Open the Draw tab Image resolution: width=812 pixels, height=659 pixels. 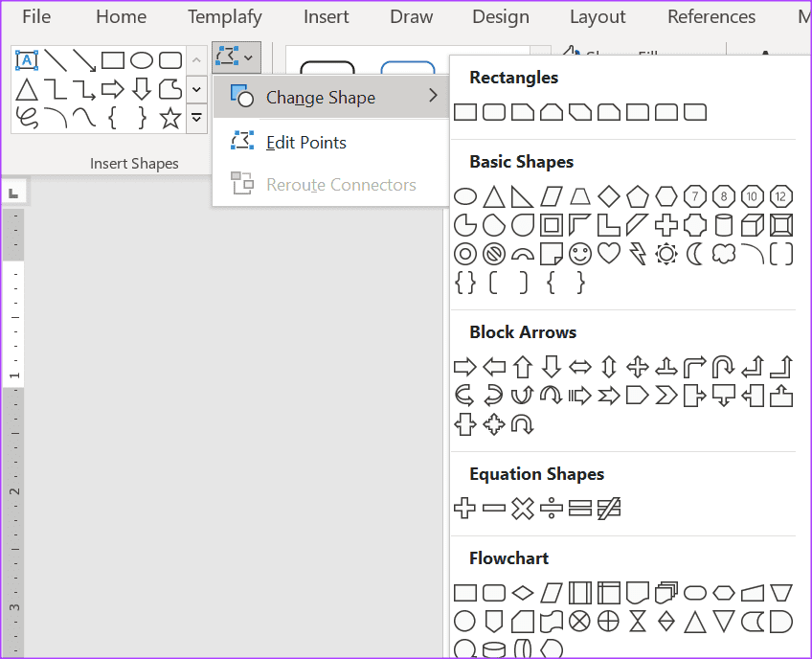pyautogui.click(x=411, y=17)
